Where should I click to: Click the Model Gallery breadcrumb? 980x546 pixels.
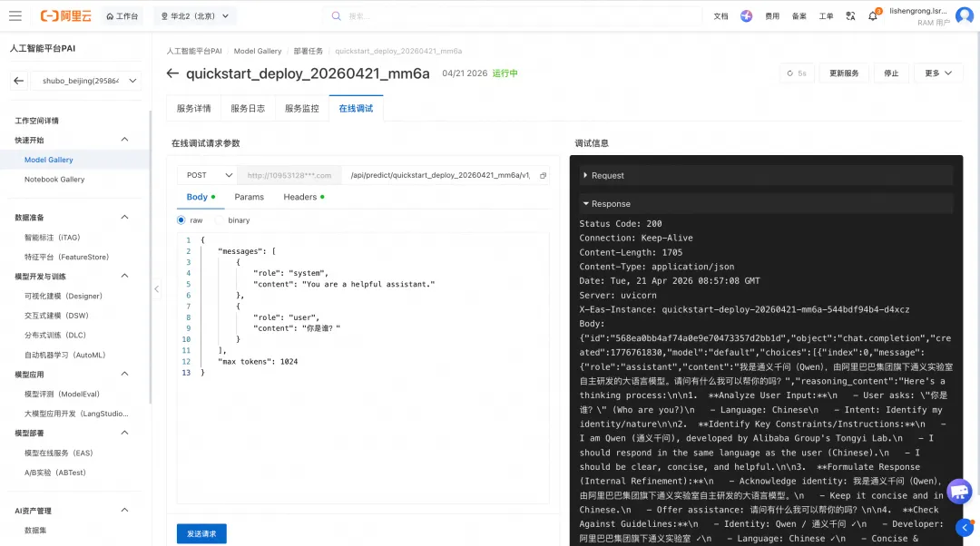[x=258, y=51]
